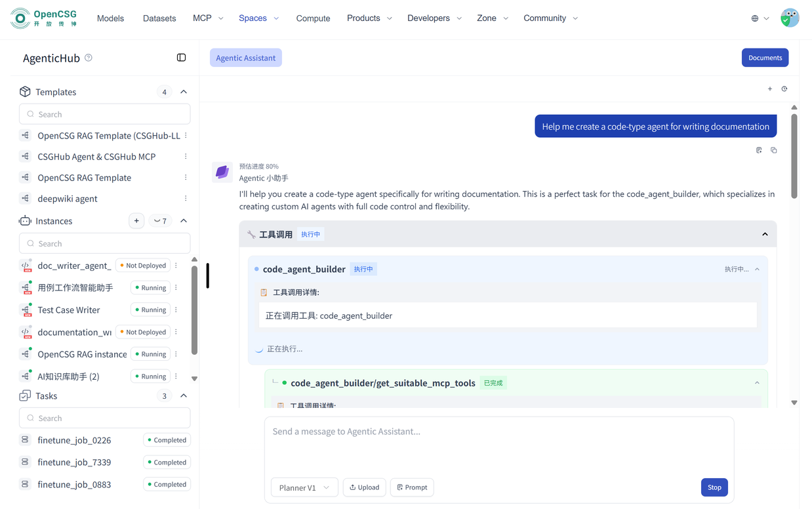
Task: Click the copy icon under user message
Action: click(774, 150)
